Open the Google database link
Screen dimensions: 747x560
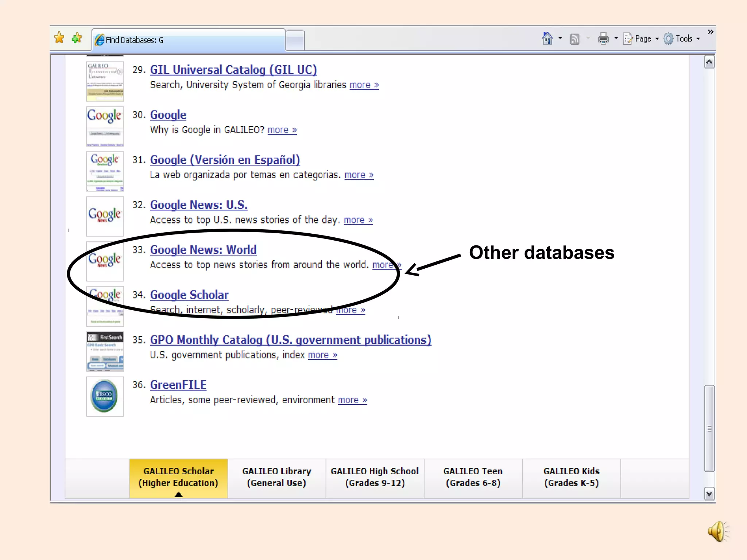point(168,115)
